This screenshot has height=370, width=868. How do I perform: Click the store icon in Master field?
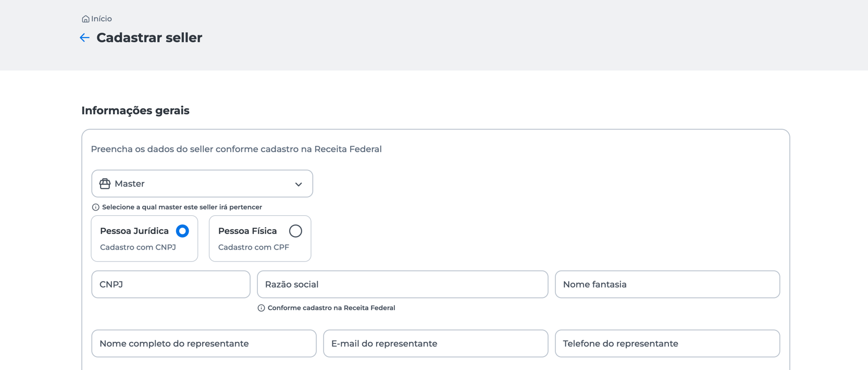click(105, 183)
